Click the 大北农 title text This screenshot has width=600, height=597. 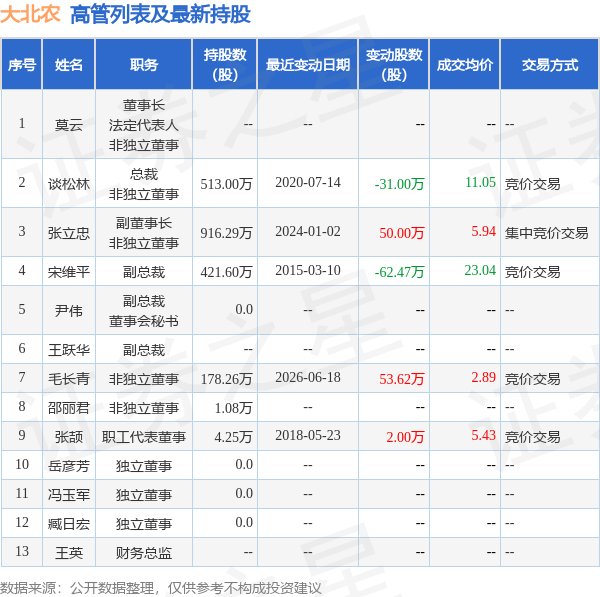pyautogui.click(x=30, y=14)
